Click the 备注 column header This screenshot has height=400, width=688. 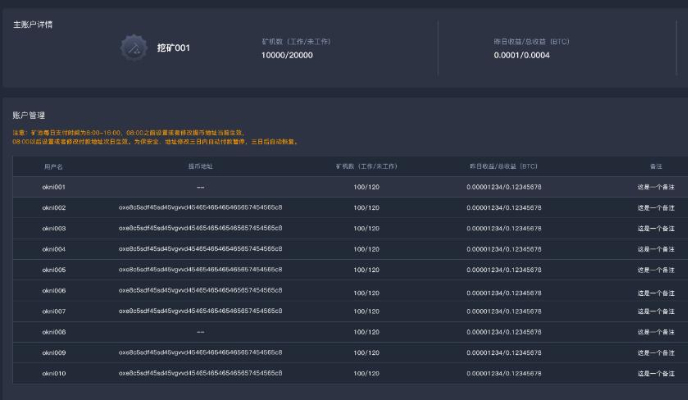click(656, 167)
